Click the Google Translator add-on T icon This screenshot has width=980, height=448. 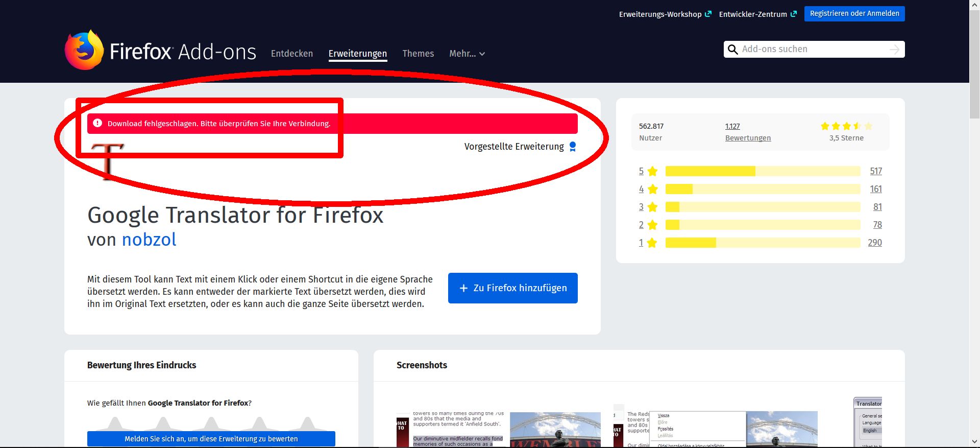(x=107, y=161)
